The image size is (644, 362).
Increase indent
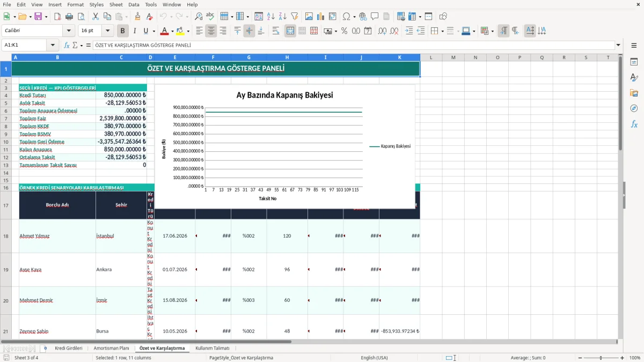[409, 31]
